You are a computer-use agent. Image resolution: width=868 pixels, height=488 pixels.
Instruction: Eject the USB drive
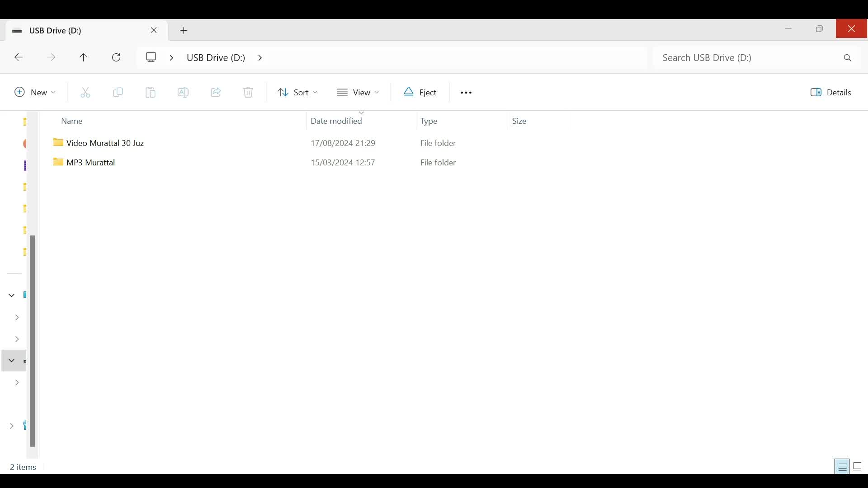(x=420, y=93)
